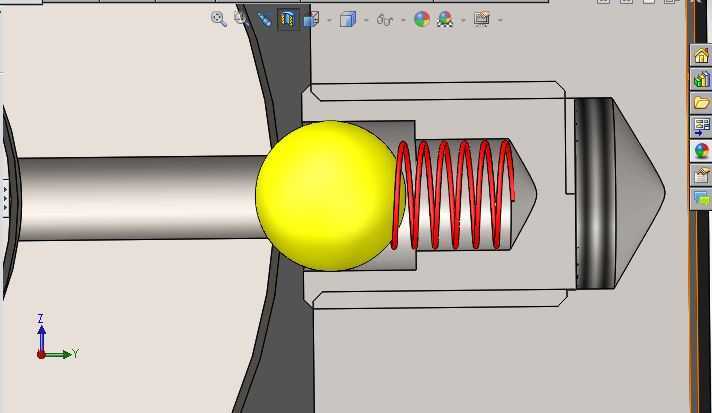Expand the Hide/Show Items dropdown arrow

[x=403, y=20]
